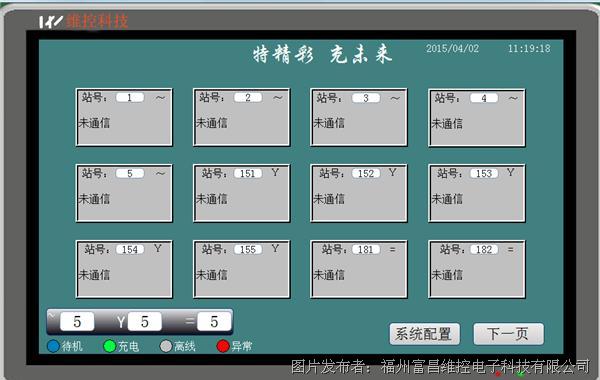
Task: Click the blue 待机 standby indicator circle
Action: click(53, 346)
